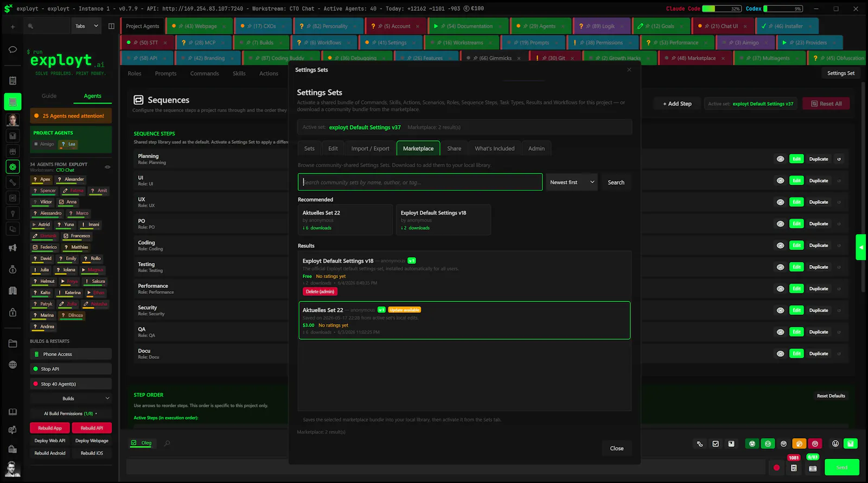Open the book icon in the lower left sidebar
The width and height of the screenshot is (868, 483).
12,412
